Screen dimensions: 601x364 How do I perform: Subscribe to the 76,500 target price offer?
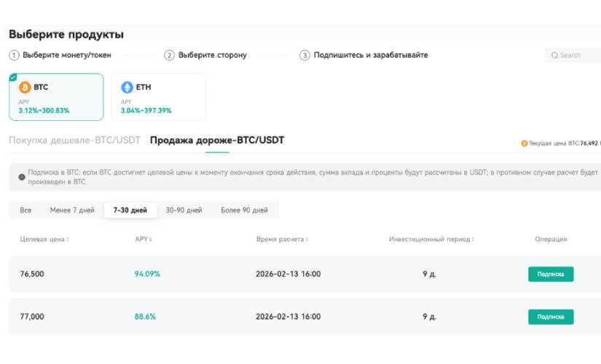[x=551, y=274]
